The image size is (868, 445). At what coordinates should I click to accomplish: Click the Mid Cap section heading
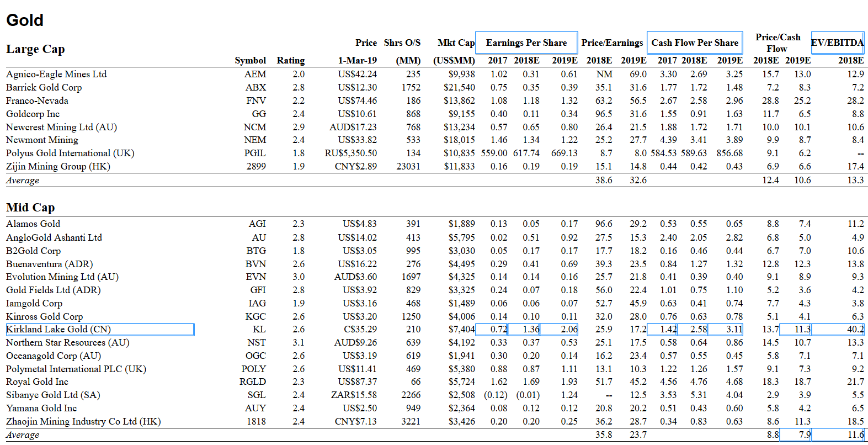30,208
